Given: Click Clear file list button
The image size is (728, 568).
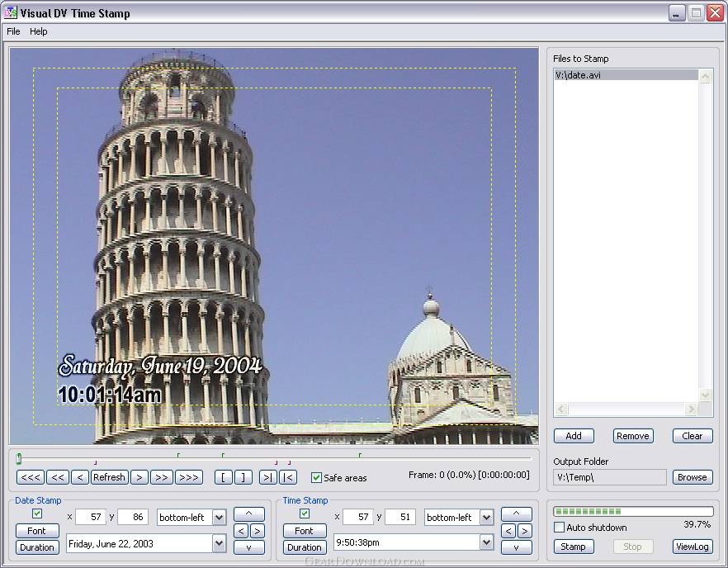Looking at the screenshot, I should pos(693,436).
